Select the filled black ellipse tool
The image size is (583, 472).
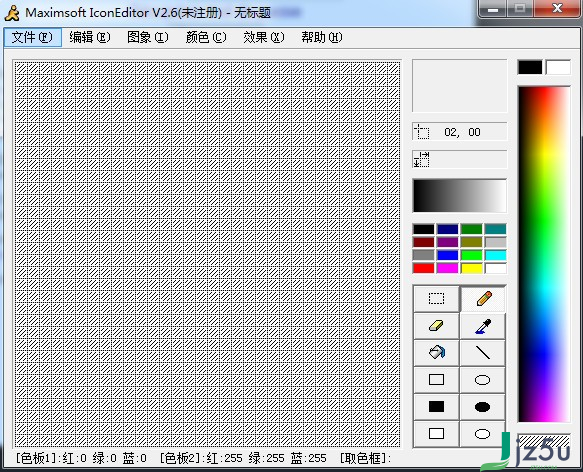click(483, 407)
